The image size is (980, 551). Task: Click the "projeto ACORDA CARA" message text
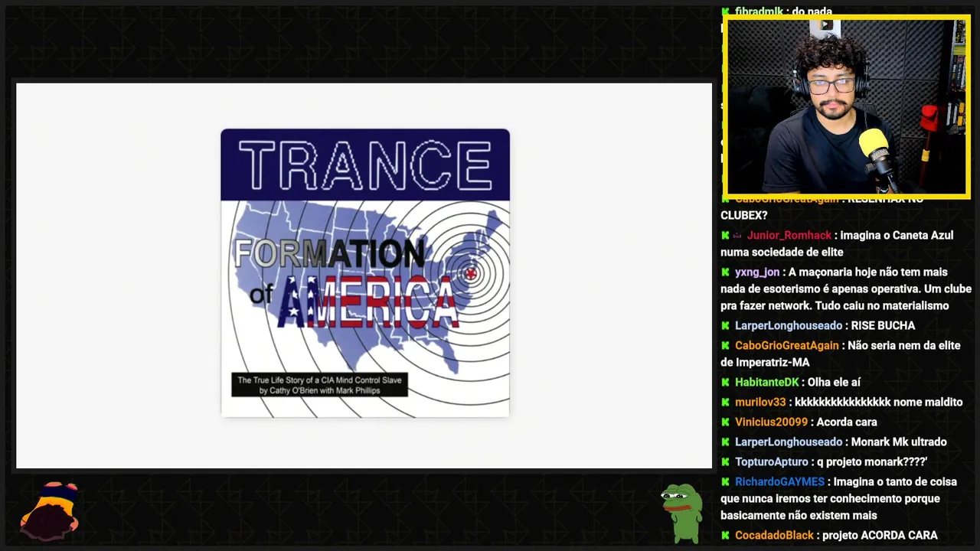[x=880, y=535]
